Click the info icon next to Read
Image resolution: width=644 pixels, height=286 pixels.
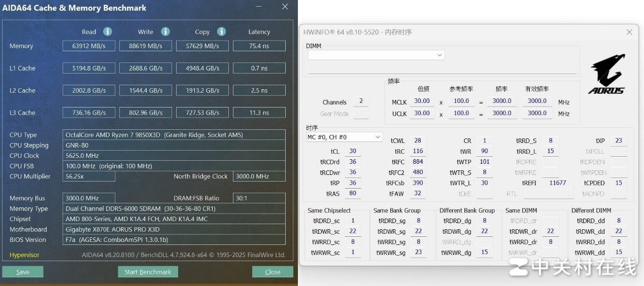(x=108, y=31)
